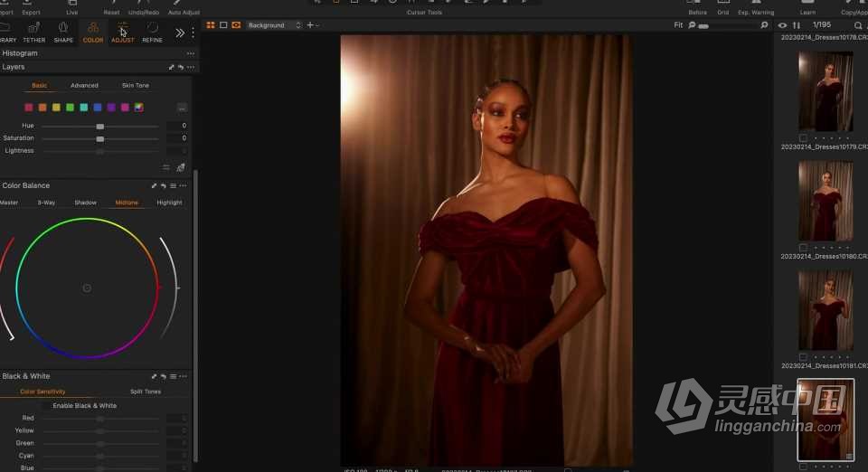Screen dimensions: 868x472
Task: Click the Export toolbar button
Action: click(x=31, y=8)
